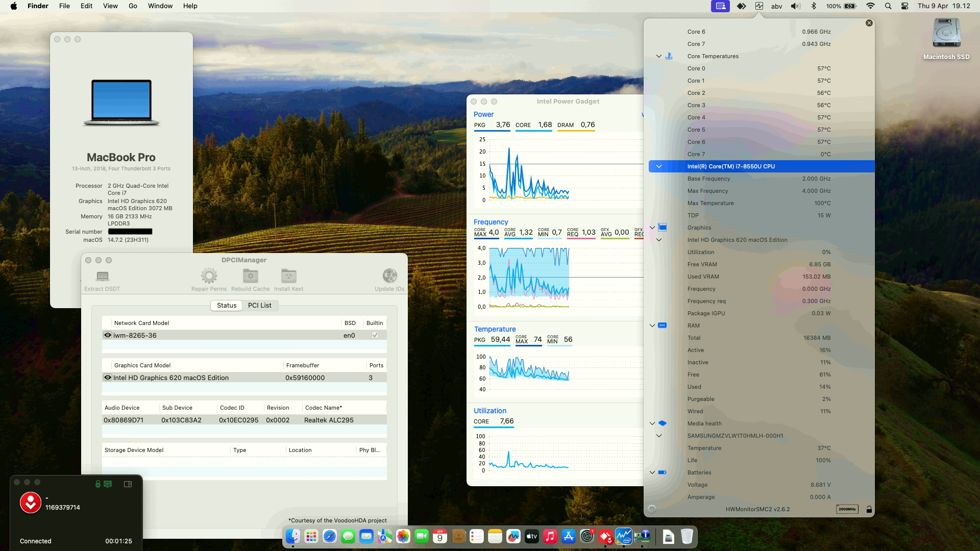Image resolution: width=980 pixels, height=551 pixels.
Task: Click Spotlight search icon in menu bar
Action: tap(888, 6)
